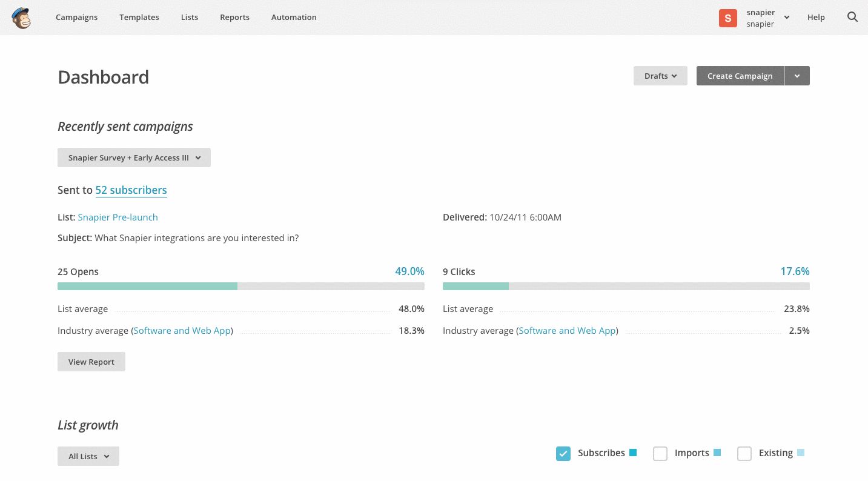Image resolution: width=868 pixels, height=481 pixels.
Task: Open the 52 subscribers link
Action: point(131,190)
